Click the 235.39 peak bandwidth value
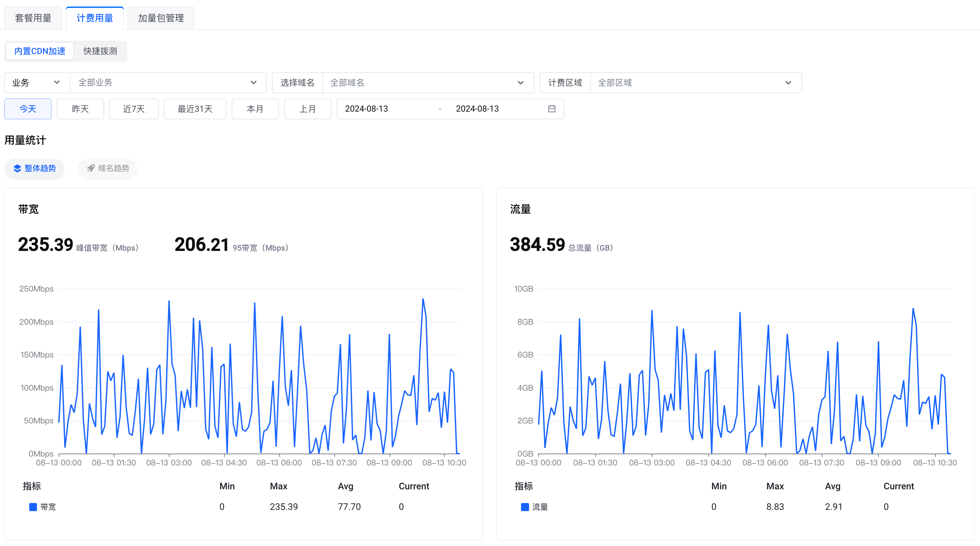The image size is (980, 546). point(46,245)
